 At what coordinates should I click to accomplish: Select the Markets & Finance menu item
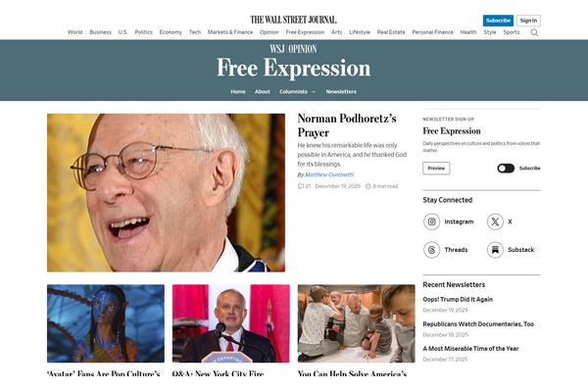pos(230,32)
